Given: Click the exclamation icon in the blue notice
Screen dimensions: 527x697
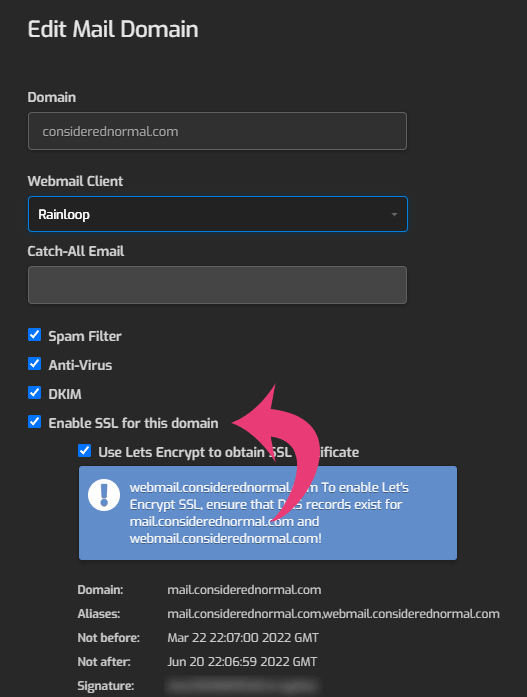Looking at the screenshot, I should pyautogui.click(x=104, y=495).
